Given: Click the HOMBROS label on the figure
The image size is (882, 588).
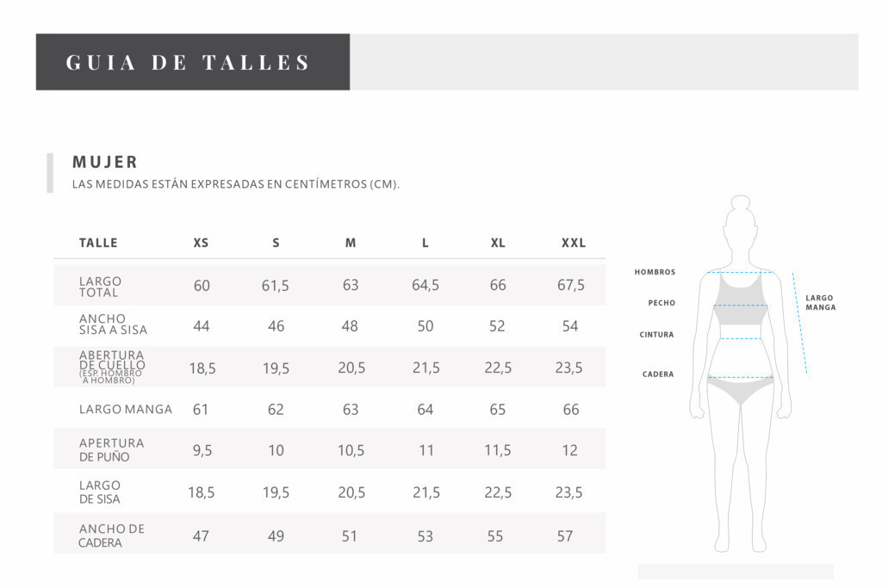Looking at the screenshot, I should 655,272.
